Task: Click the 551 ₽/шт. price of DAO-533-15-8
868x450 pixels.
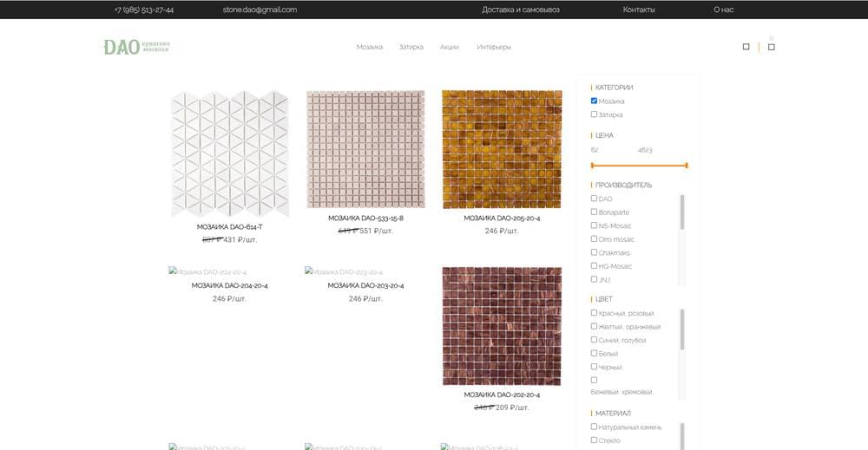Action: click(377, 231)
